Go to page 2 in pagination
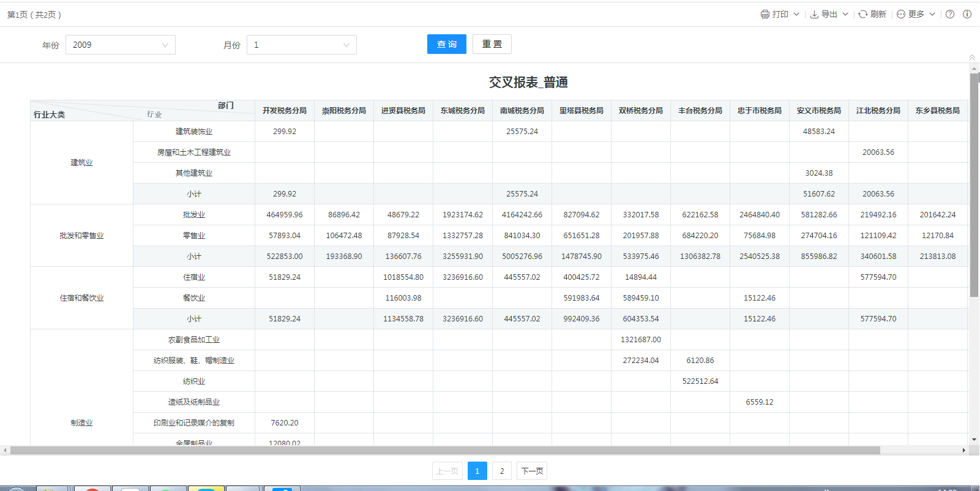 coord(502,471)
